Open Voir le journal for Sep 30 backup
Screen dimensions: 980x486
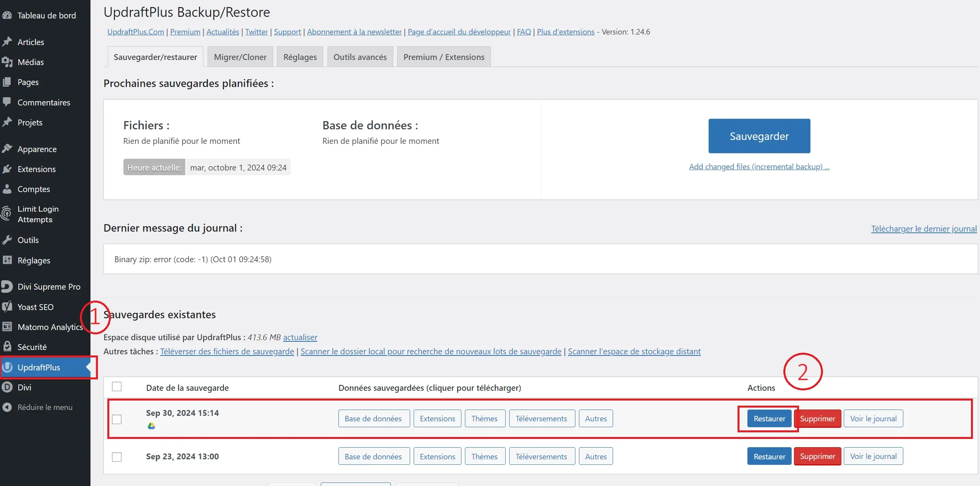(873, 419)
